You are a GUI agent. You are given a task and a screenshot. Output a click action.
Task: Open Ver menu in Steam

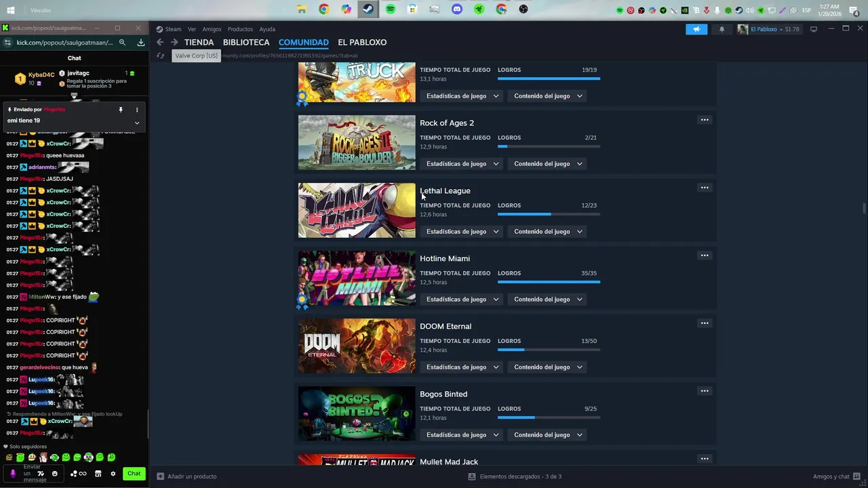pyautogui.click(x=192, y=29)
